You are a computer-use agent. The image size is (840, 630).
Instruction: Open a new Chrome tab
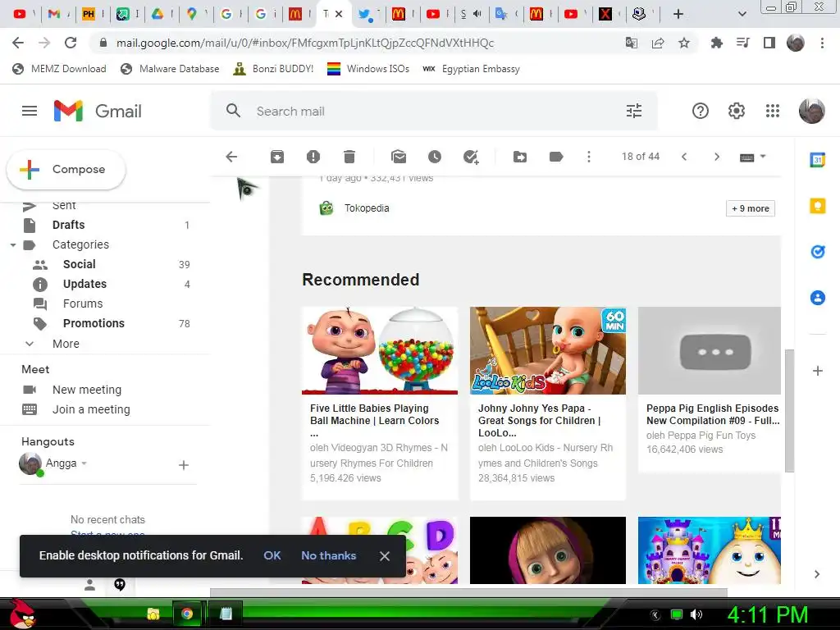[x=678, y=14]
